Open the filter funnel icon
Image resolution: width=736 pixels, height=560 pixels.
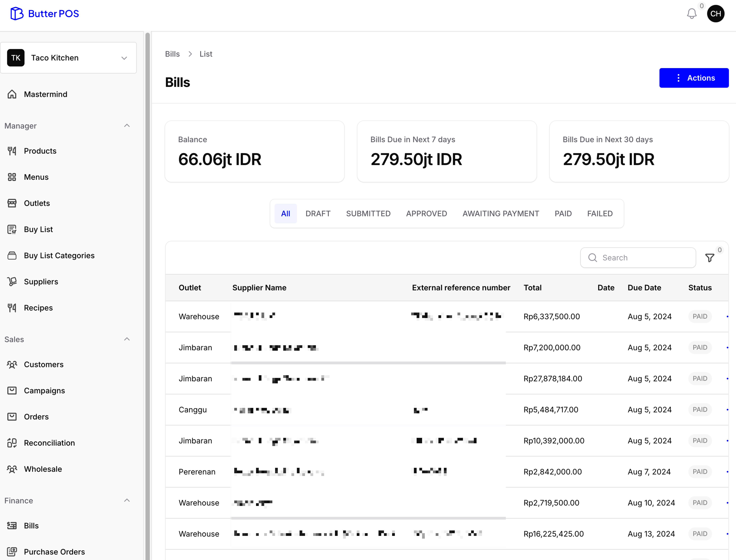coord(710,258)
